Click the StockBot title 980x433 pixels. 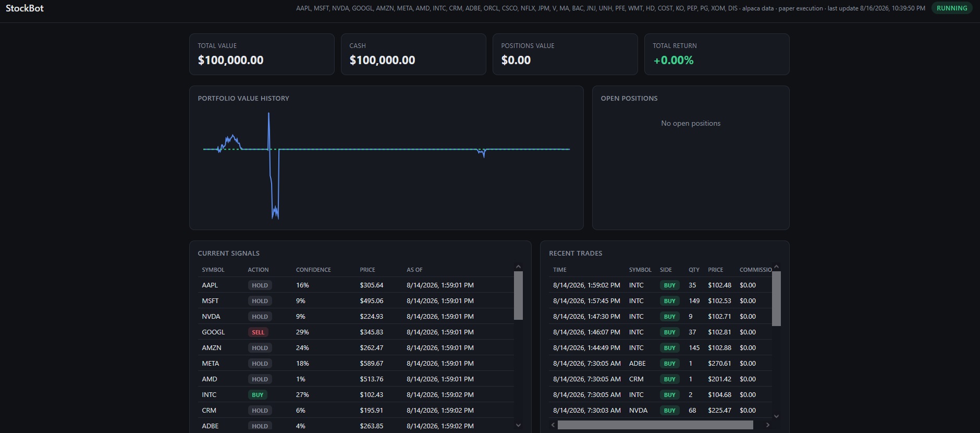coord(24,8)
